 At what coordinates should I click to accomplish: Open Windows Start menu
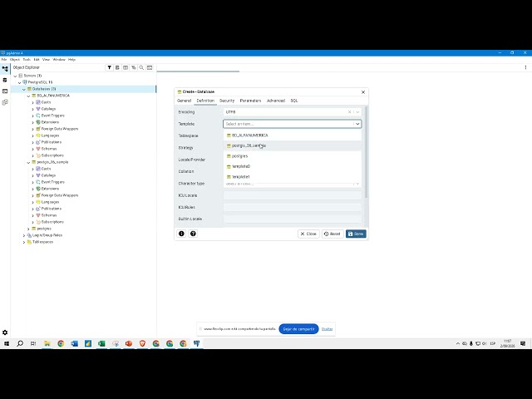pyautogui.click(x=7, y=343)
